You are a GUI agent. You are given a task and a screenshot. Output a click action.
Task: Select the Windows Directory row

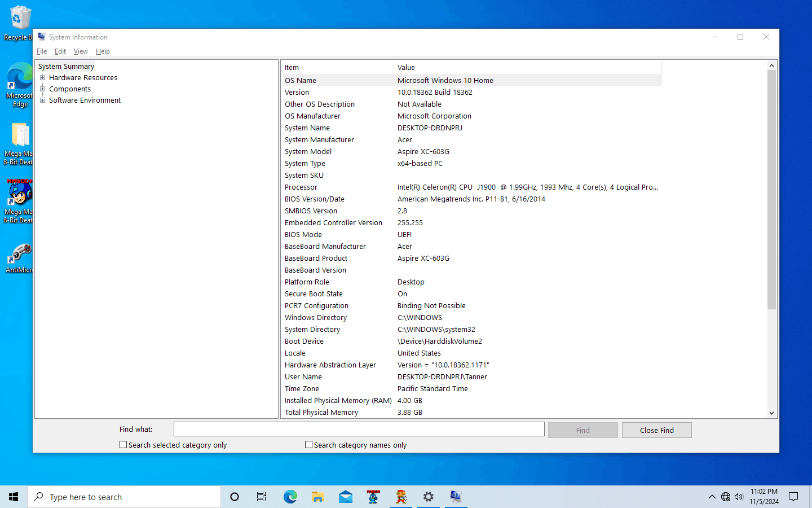tap(471, 317)
